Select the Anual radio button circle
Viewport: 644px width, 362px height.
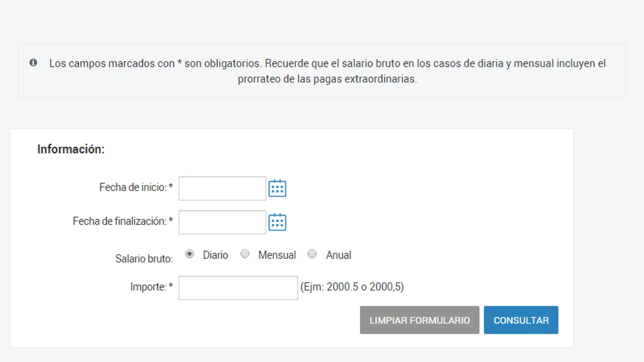tap(312, 254)
